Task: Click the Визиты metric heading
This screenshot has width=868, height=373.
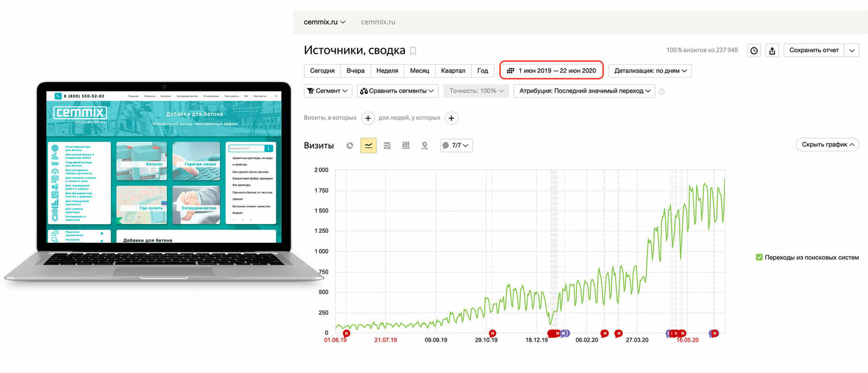Action: [x=319, y=145]
